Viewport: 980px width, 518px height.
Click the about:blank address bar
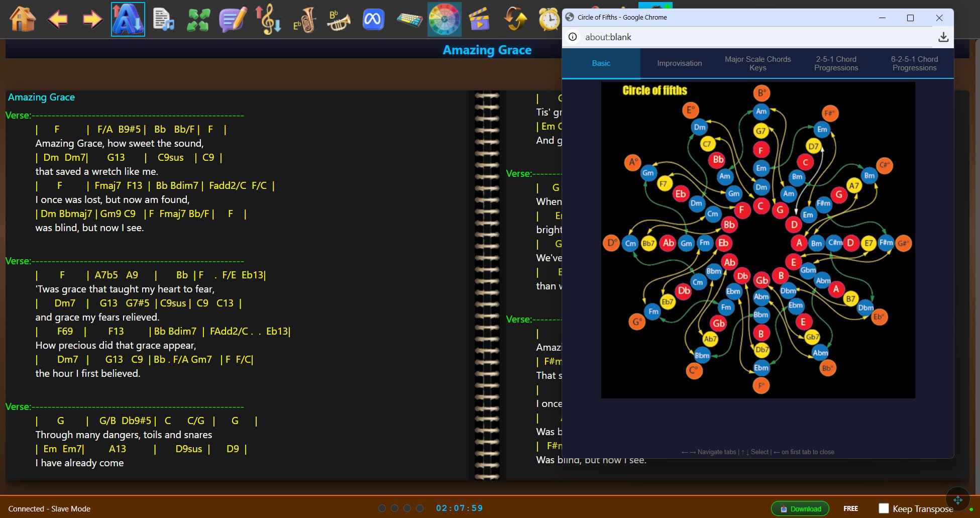[753, 37]
